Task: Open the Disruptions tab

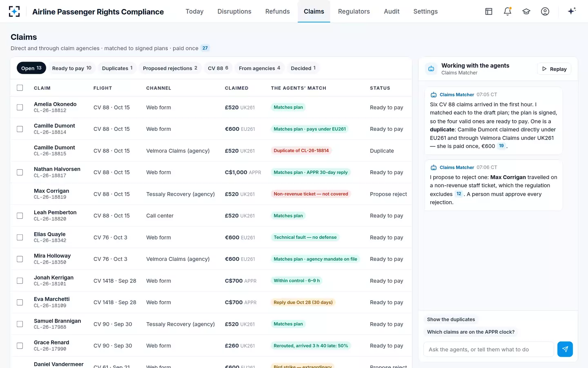Action: click(x=234, y=11)
